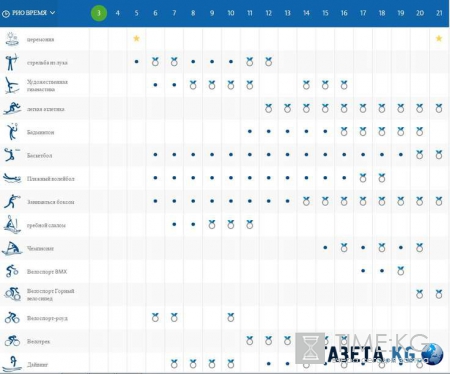
Task: Select day 12 column header
Action: 269,13
